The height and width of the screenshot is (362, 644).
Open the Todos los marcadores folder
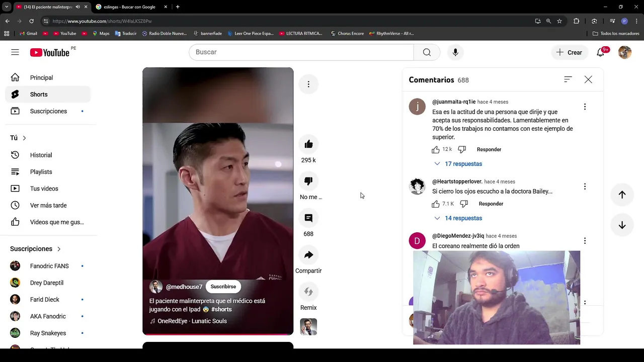[x=616, y=33]
